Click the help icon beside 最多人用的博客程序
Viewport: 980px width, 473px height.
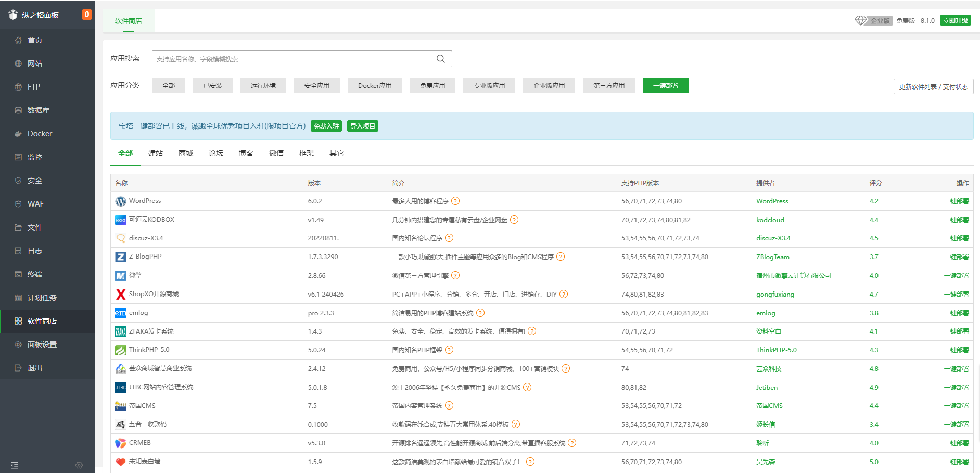tap(455, 201)
